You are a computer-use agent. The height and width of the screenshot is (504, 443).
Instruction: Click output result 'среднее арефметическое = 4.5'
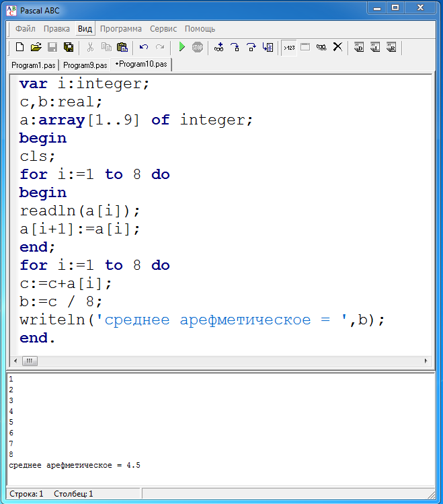pos(75,465)
